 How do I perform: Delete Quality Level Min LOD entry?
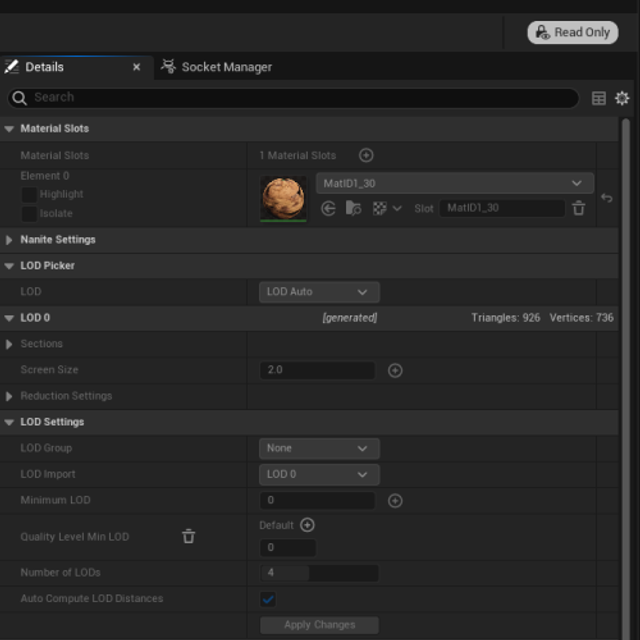click(188, 536)
